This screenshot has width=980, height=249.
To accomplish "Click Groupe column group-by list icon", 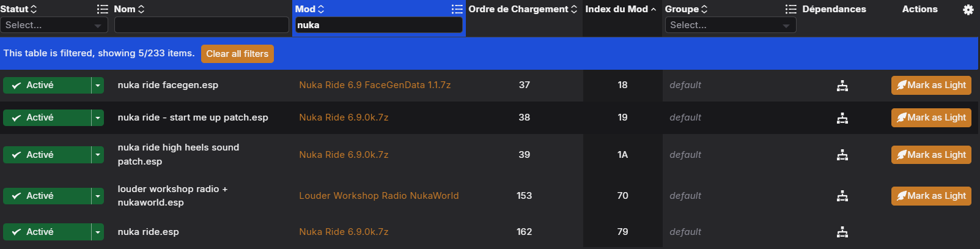I will point(791,9).
